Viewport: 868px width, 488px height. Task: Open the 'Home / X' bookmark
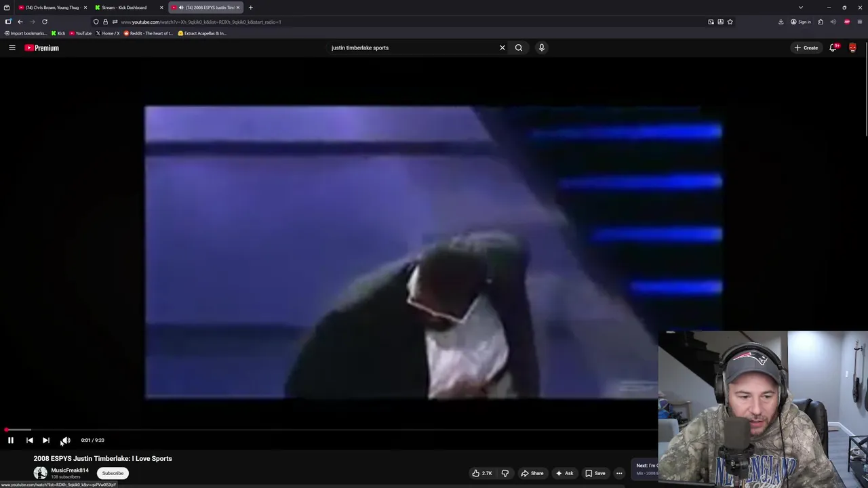108,33
